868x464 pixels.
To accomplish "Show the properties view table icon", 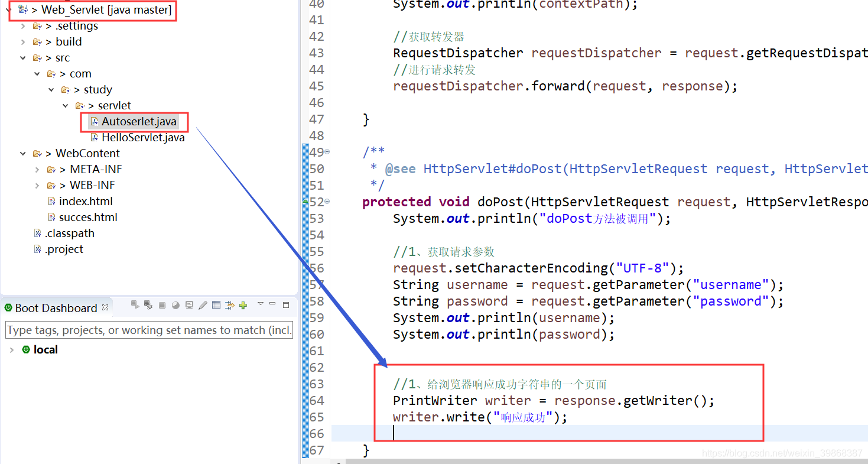I will tap(216, 306).
